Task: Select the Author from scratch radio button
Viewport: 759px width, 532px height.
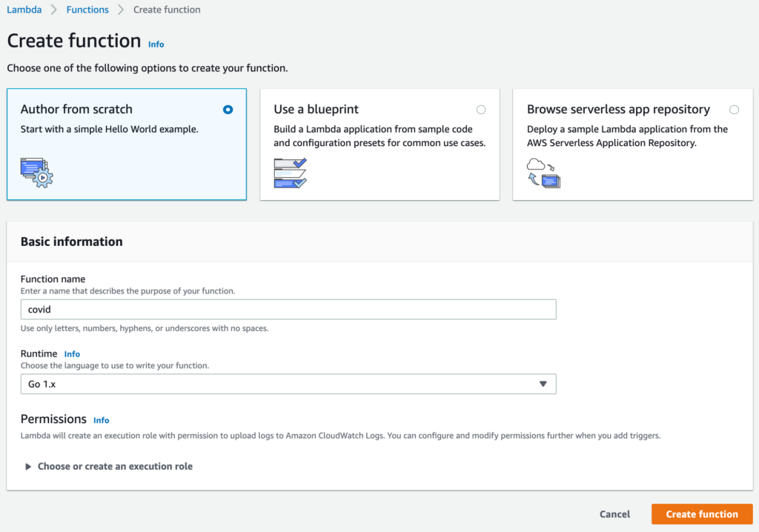Action: pos(228,110)
